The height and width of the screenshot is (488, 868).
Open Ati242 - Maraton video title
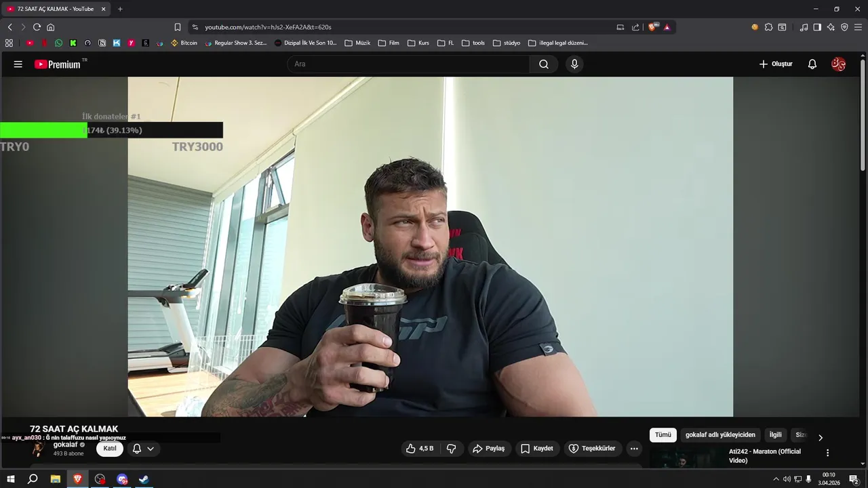pyautogui.click(x=765, y=456)
